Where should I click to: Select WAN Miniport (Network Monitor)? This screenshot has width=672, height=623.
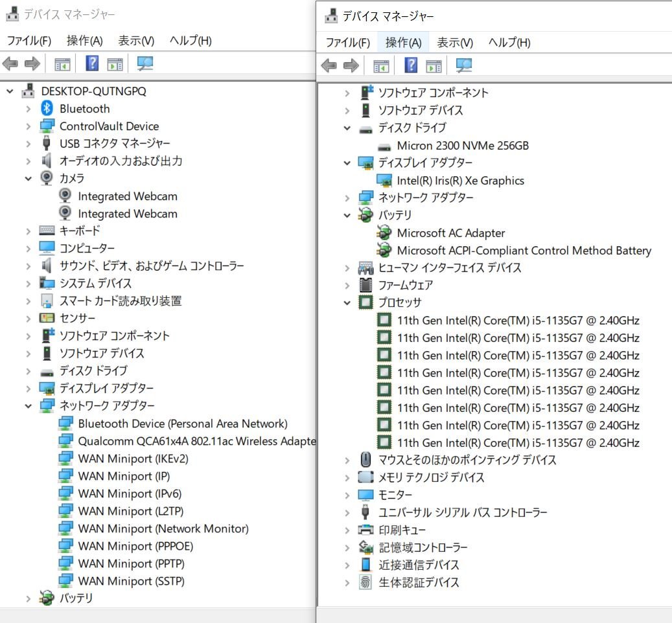tap(163, 528)
